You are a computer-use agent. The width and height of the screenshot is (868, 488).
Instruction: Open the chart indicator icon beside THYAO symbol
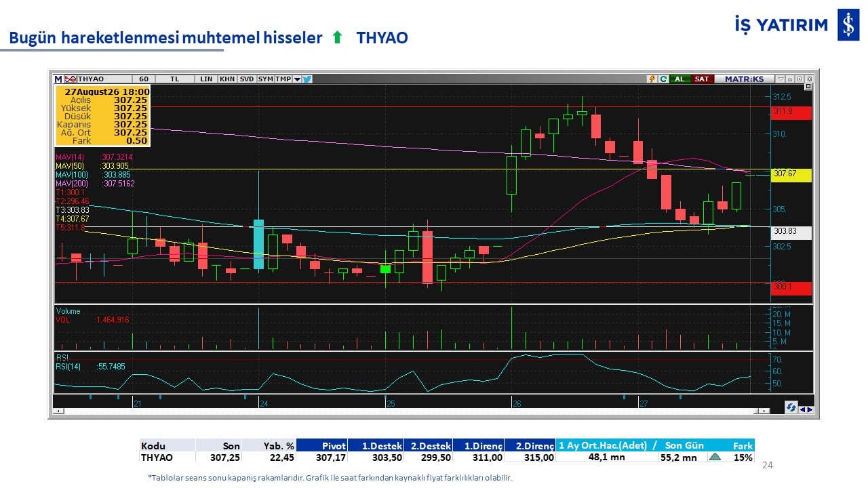(71, 79)
